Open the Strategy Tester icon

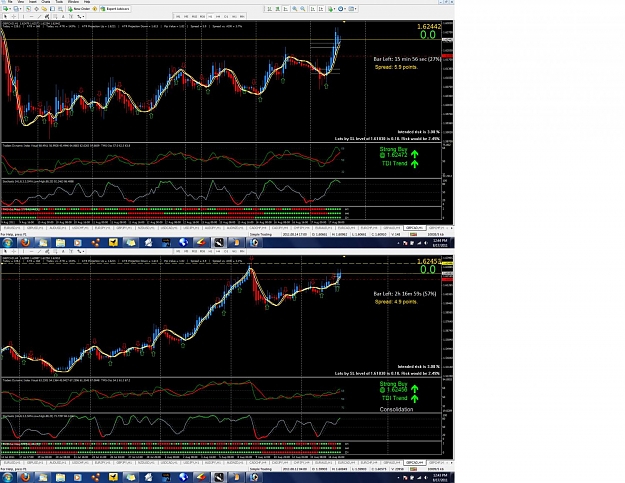pos(60,9)
